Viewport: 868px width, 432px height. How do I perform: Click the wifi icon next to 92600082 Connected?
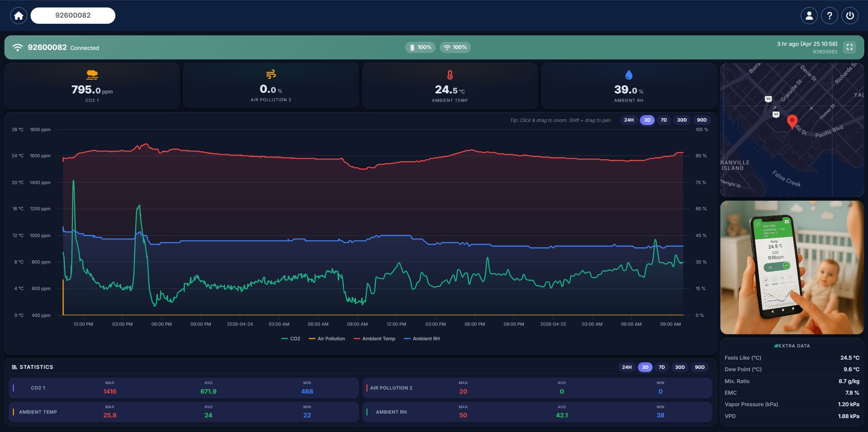[17, 47]
